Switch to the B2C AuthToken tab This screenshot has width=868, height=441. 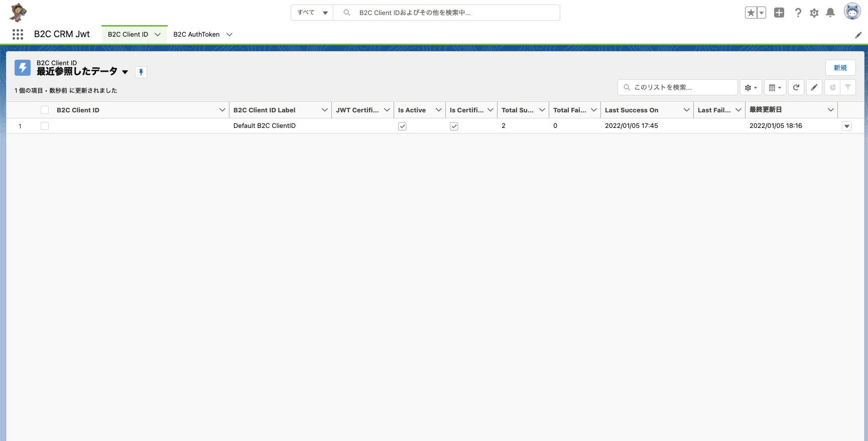[196, 35]
